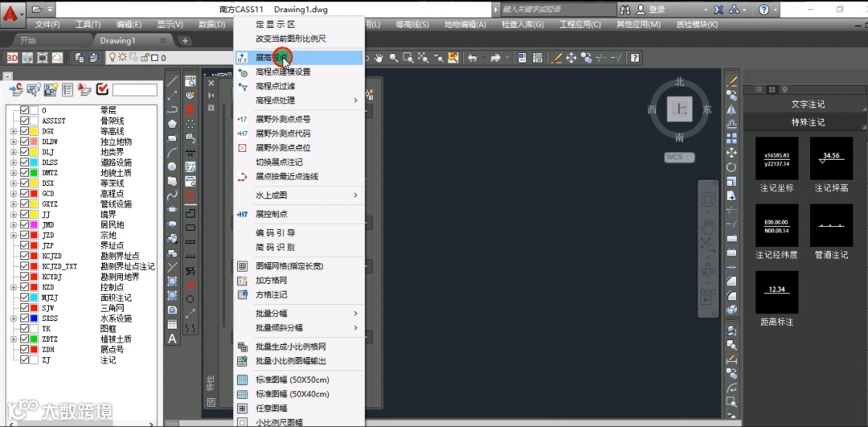Viewport: 868px width, 427px height.
Task: Click the Undo arrow icon
Action: 473,58
